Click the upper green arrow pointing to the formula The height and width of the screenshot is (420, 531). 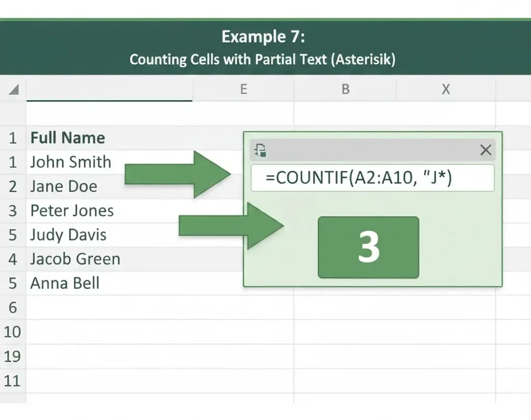pos(176,174)
